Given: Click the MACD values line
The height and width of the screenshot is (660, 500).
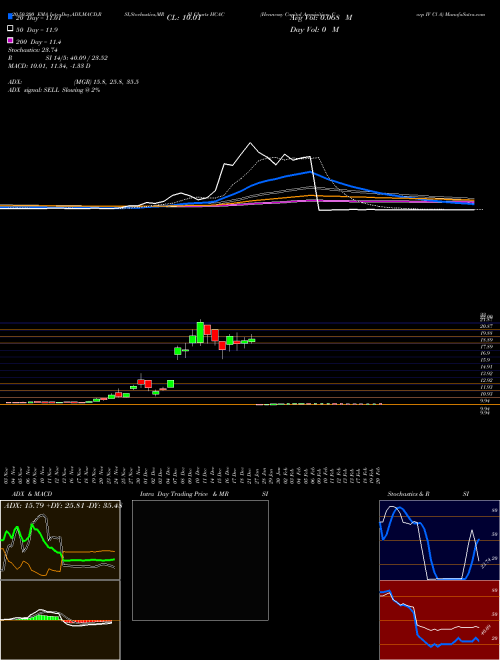Looking at the screenshot, I should pos(49,66).
